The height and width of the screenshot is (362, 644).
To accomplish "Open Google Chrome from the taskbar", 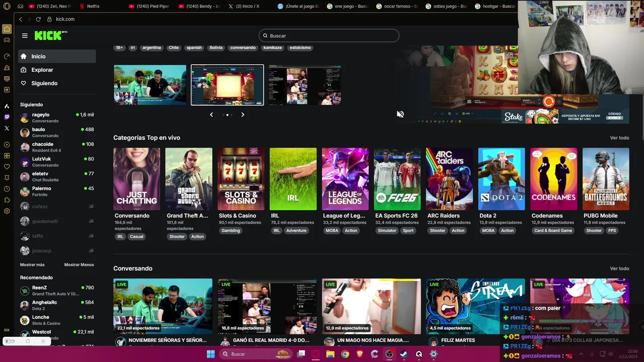I will click(x=345, y=354).
